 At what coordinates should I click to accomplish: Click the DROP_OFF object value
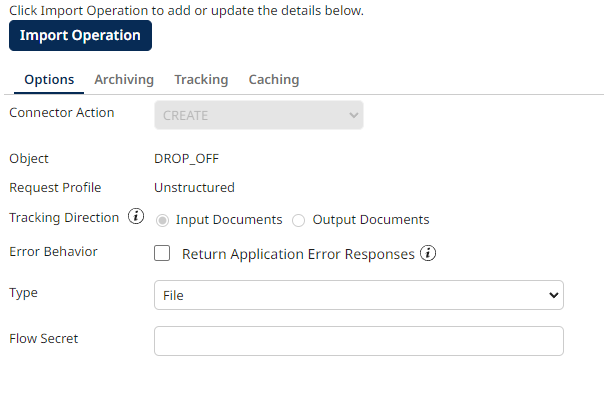(x=186, y=159)
